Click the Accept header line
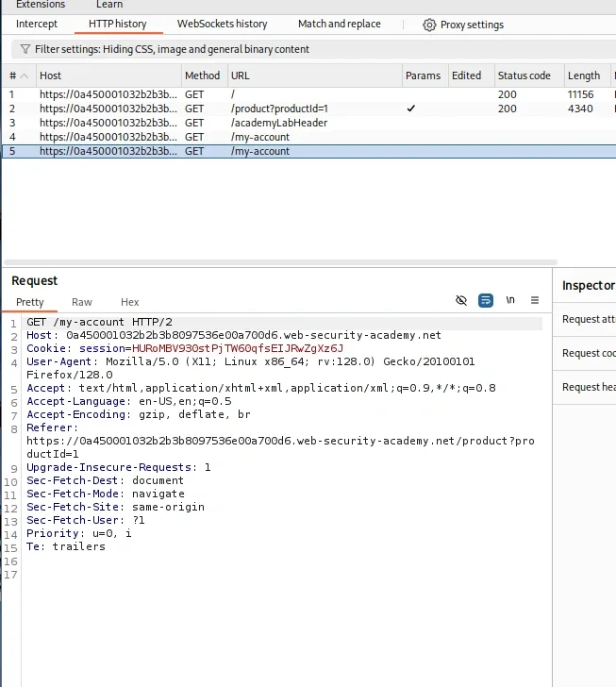Viewport: 616px width, 687px height. click(261, 388)
